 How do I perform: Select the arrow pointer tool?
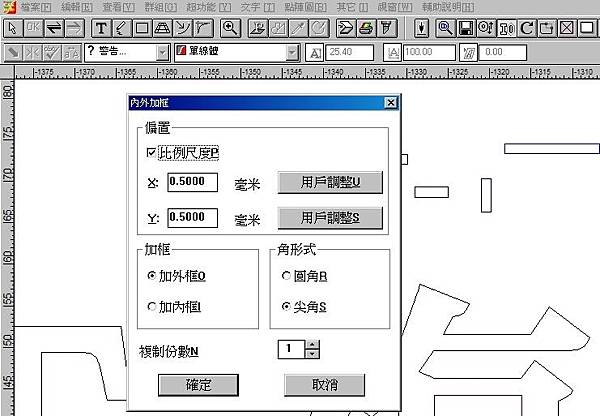coord(13,28)
